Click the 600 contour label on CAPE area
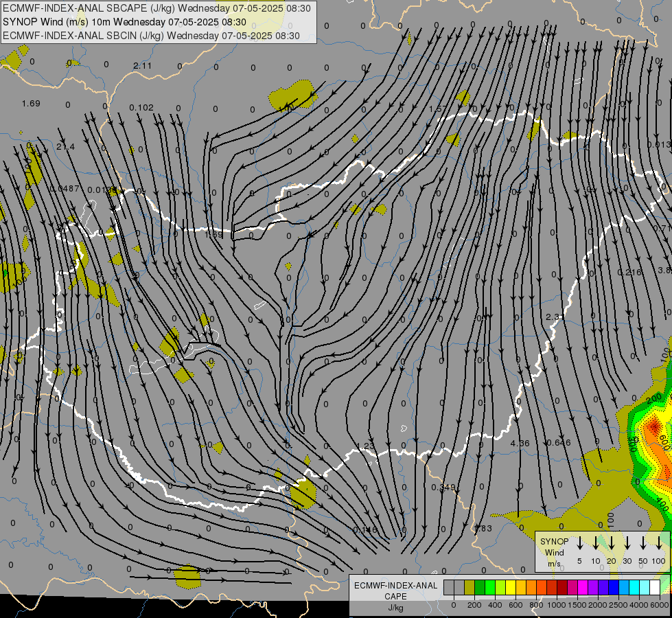Viewport: 672px width, 618px height. [664, 443]
